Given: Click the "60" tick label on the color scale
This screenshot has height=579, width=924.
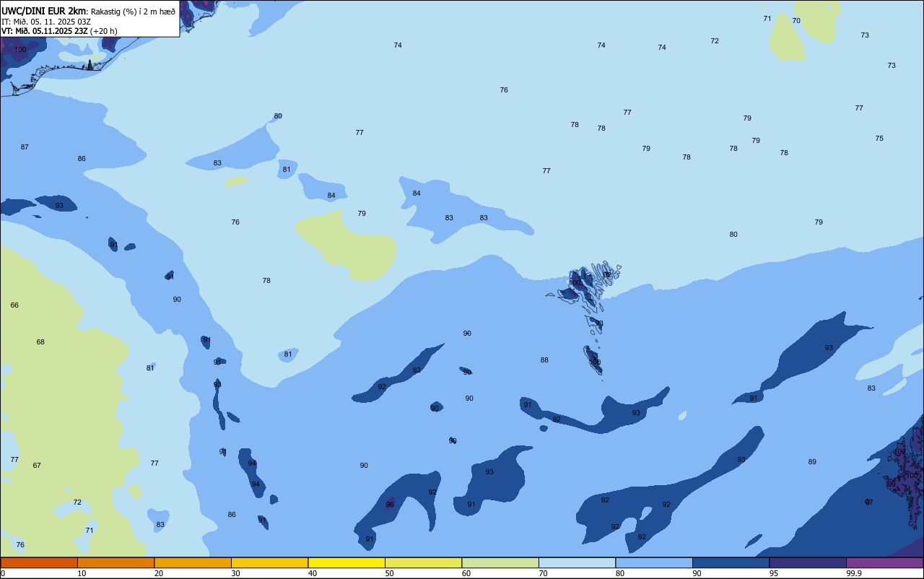Looking at the screenshot, I should coord(466,573).
